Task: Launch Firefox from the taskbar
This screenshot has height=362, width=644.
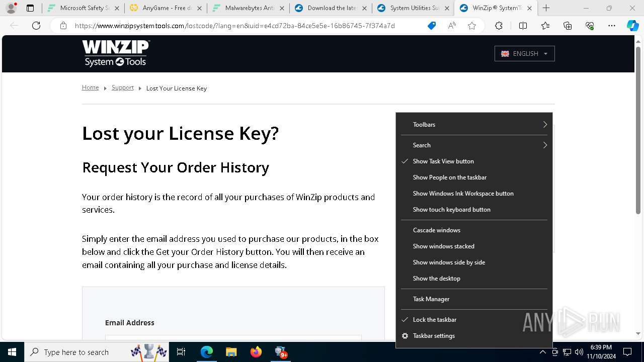Action: point(256,352)
